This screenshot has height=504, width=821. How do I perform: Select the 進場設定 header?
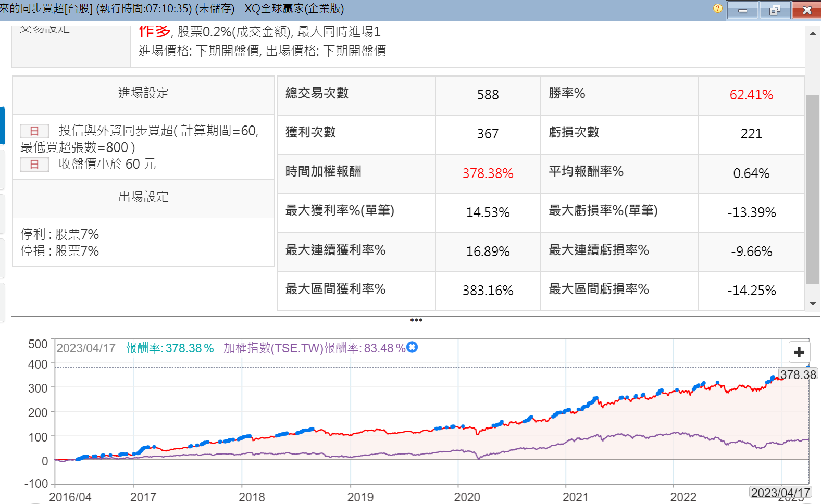(x=143, y=93)
